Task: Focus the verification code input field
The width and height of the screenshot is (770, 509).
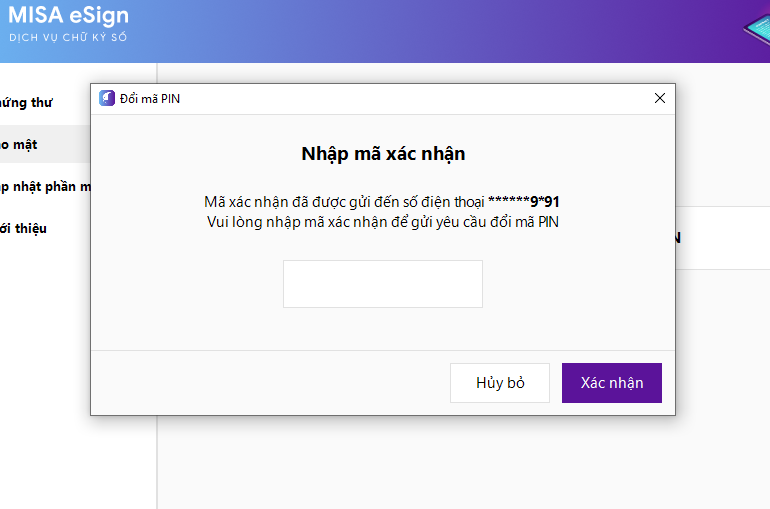Action: 383,284
